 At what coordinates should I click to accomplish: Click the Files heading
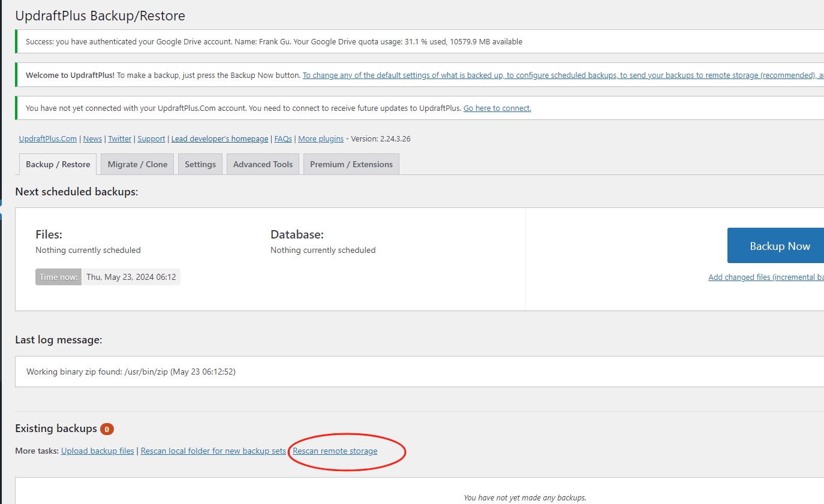(49, 234)
